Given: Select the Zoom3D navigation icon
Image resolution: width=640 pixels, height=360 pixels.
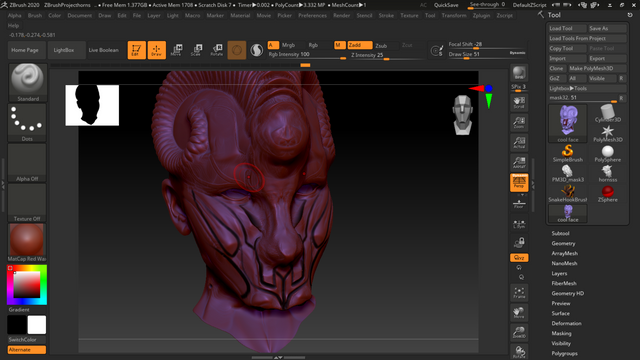Looking at the screenshot, I should pyautogui.click(x=519, y=332).
